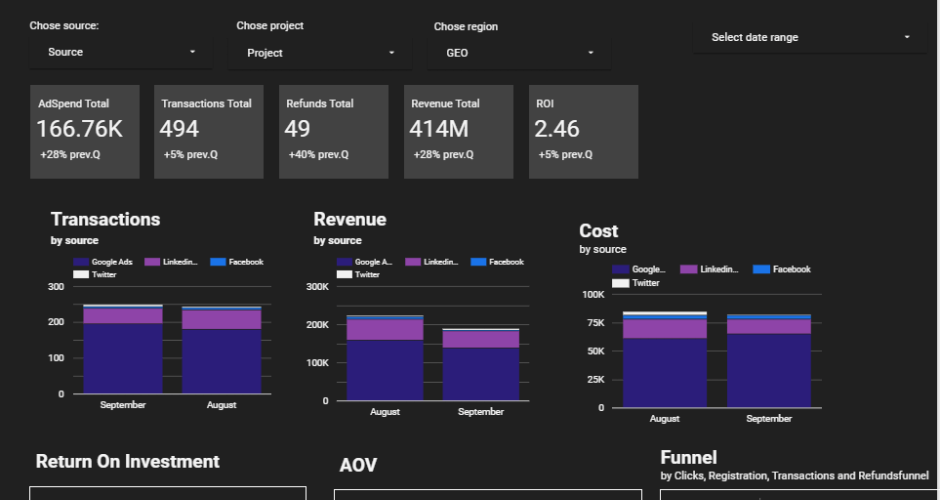
Task: Toggle Linkedin legend swatch in Transactions chart
Action: point(152,262)
